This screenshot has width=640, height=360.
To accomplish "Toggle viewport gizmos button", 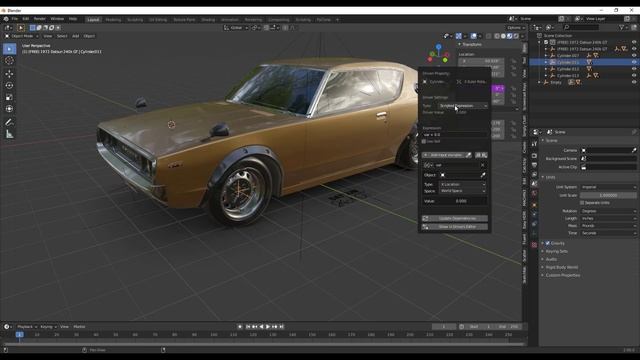I will tap(459, 36).
